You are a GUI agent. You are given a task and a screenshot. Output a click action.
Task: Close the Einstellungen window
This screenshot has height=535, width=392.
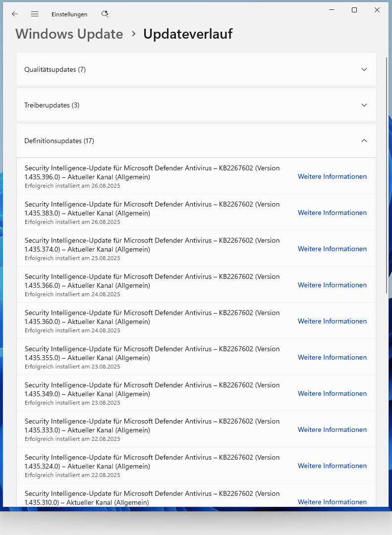click(377, 10)
